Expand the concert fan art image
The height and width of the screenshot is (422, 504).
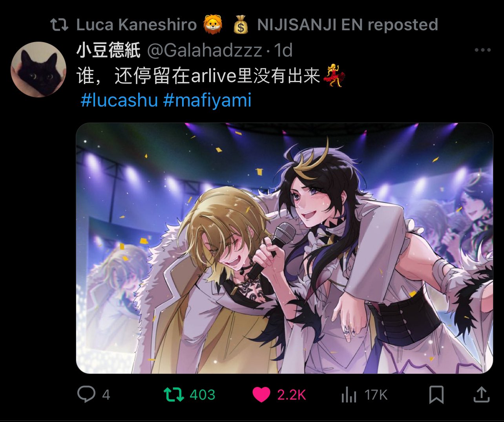point(284,248)
